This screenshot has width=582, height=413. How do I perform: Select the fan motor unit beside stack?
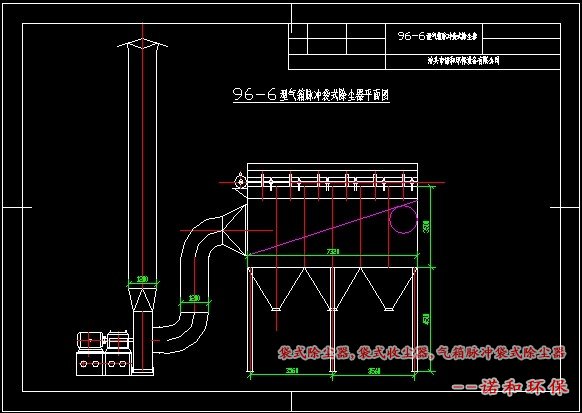pos(104,353)
